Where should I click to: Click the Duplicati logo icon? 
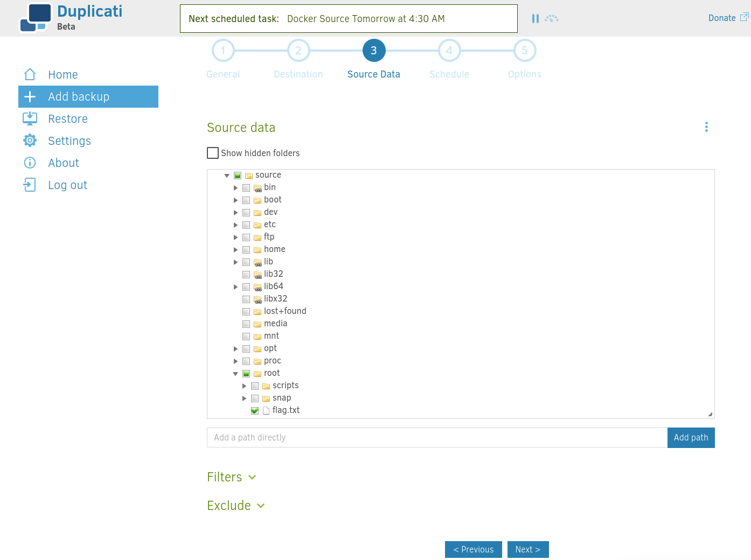click(36, 18)
